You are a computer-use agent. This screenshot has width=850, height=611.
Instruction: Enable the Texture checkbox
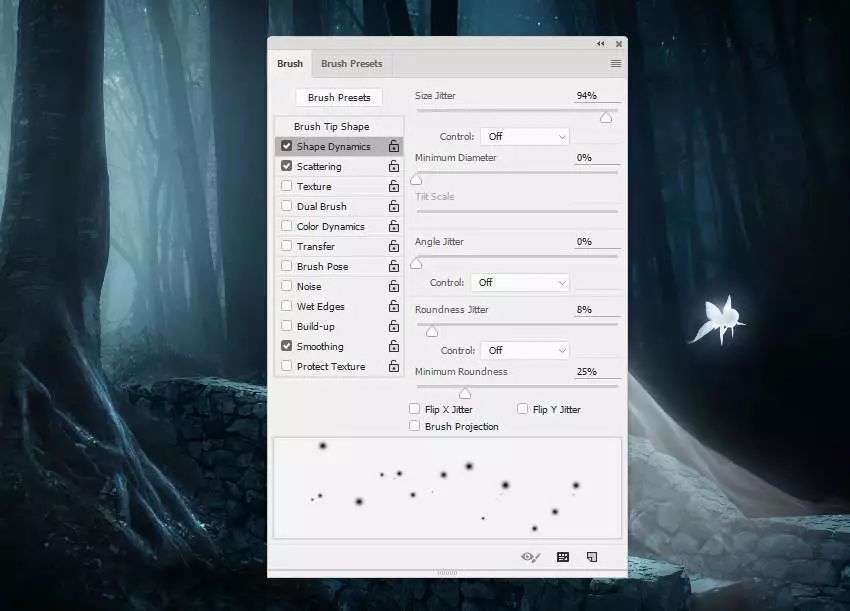pyautogui.click(x=287, y=186)
